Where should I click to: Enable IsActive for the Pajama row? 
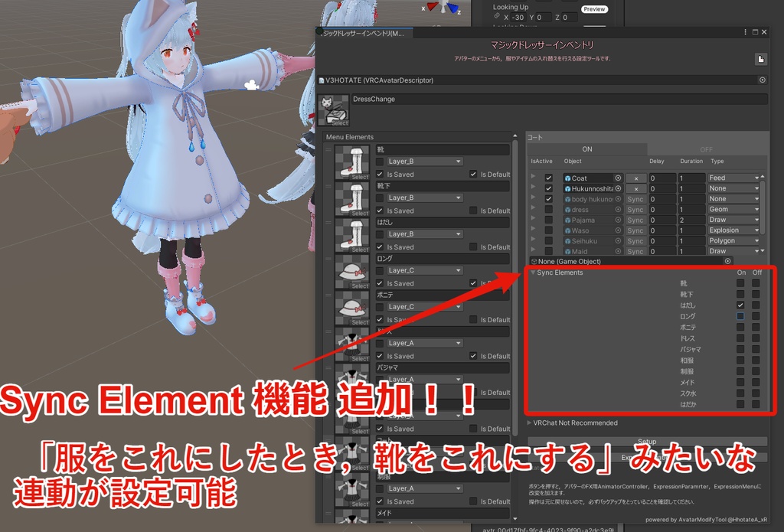(548, 220)
